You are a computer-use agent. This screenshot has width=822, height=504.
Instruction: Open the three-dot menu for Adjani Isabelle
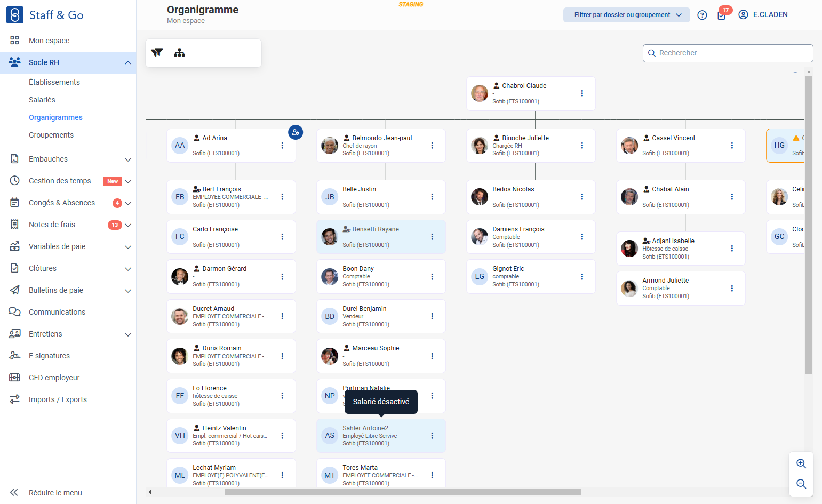point(732,249)
